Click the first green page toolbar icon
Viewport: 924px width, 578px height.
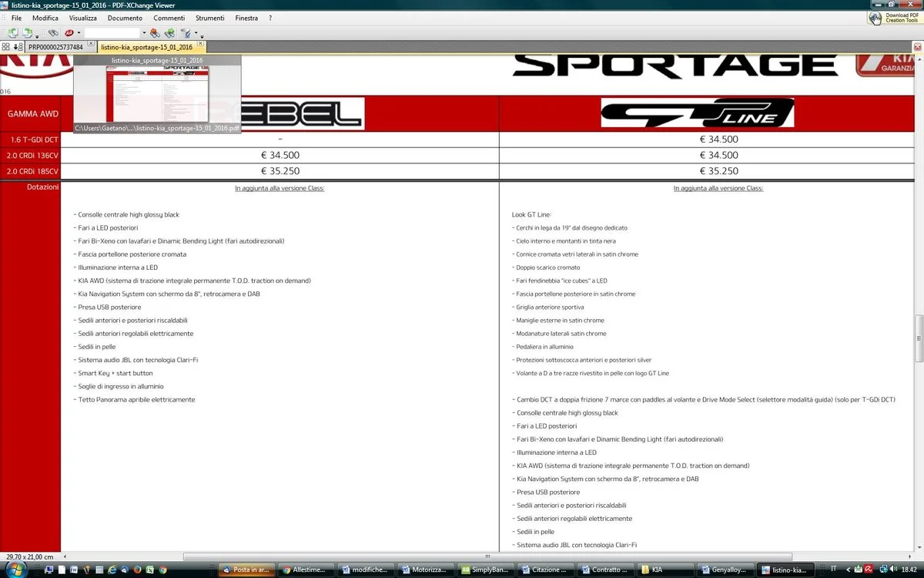[x=13, y=32]
